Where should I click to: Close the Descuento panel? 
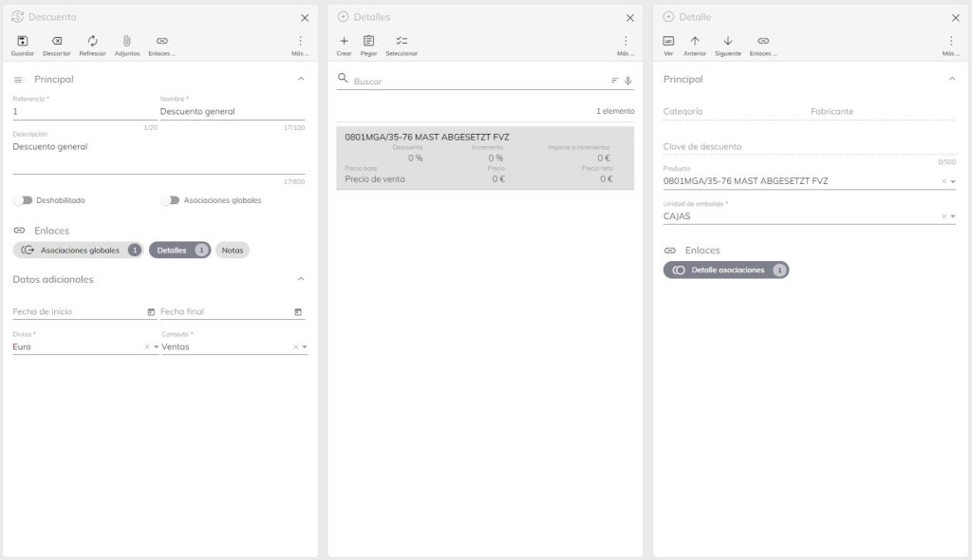pyautogui.click(x=305, y=18)
